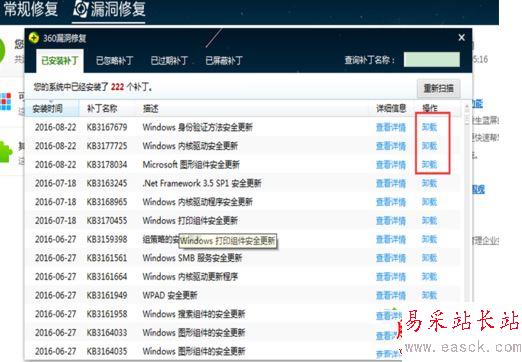Uninstall patch KB3161561
The height and width of the screenshot is (362, 522).
[x=429, y=258]
